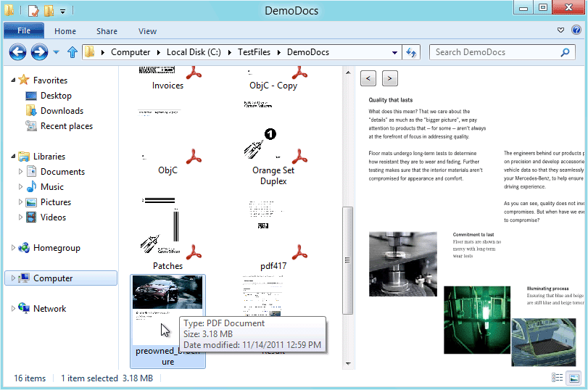Switch to large thumbnails view in status bar
The image size is (588, 390).
tap(573, 378)
